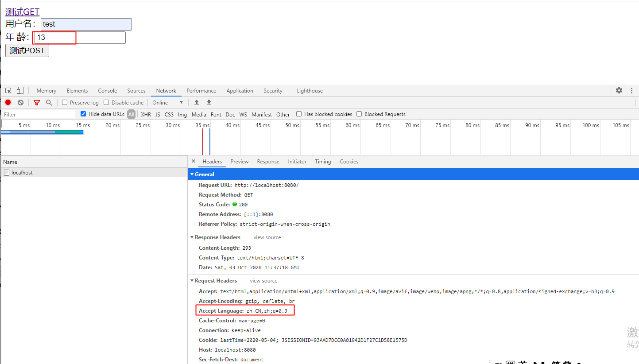Click the Cookie header value
The height and width of the screenshot is (364, 639).
(x=314, y=340)
